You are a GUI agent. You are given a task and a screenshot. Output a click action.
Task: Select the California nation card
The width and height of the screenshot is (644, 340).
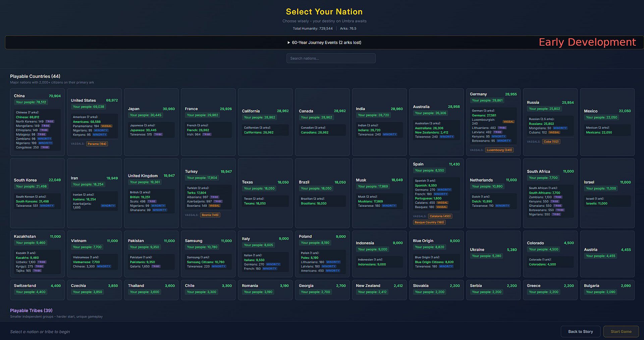click(265, 122)
